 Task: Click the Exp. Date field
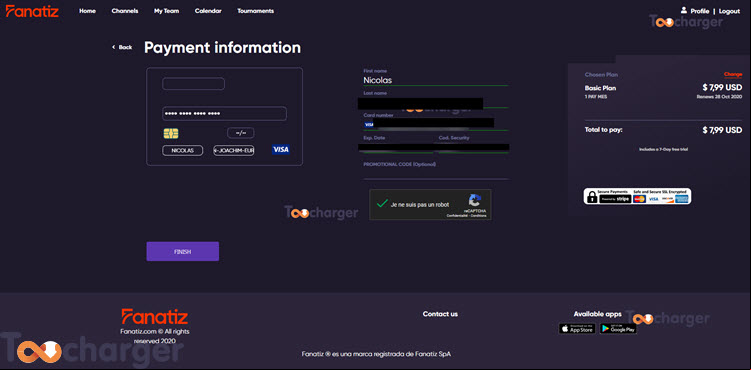click(398, 147)
